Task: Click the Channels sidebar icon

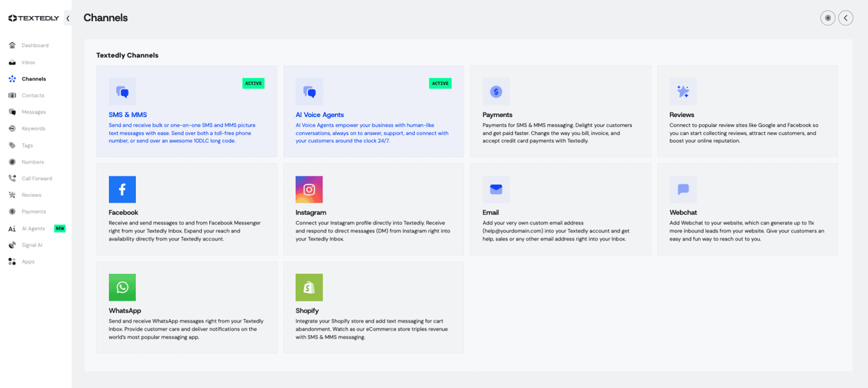Action: tap(12, 78)
